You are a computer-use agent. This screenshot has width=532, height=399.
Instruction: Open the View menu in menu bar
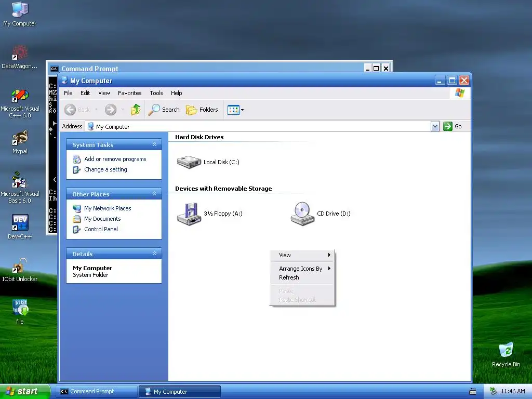[x=104, y=93]
